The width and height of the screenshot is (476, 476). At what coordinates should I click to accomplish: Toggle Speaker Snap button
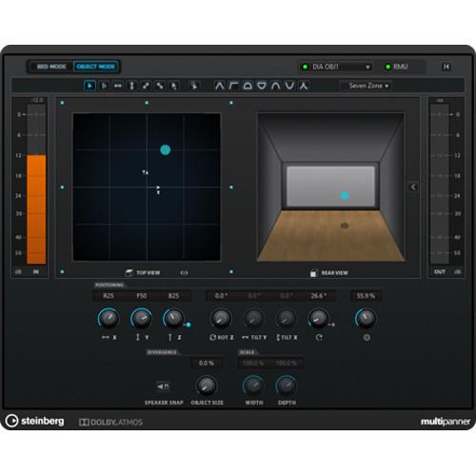click(x=164, y=387)
